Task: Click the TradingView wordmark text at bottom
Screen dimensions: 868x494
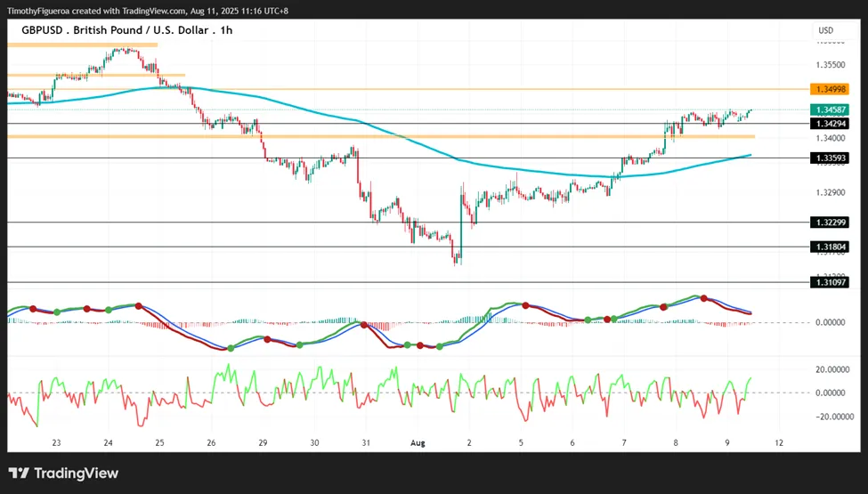Action: point(77,474)
